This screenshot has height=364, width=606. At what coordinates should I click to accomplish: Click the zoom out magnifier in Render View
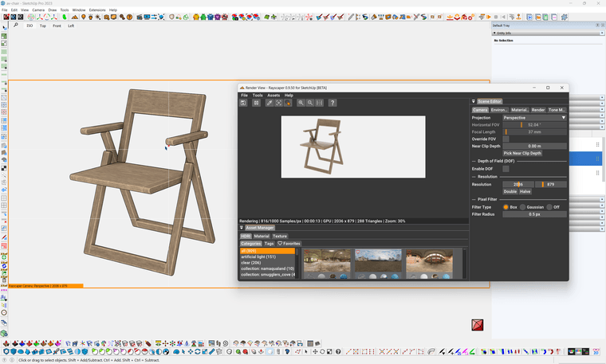tap(310, 103)
